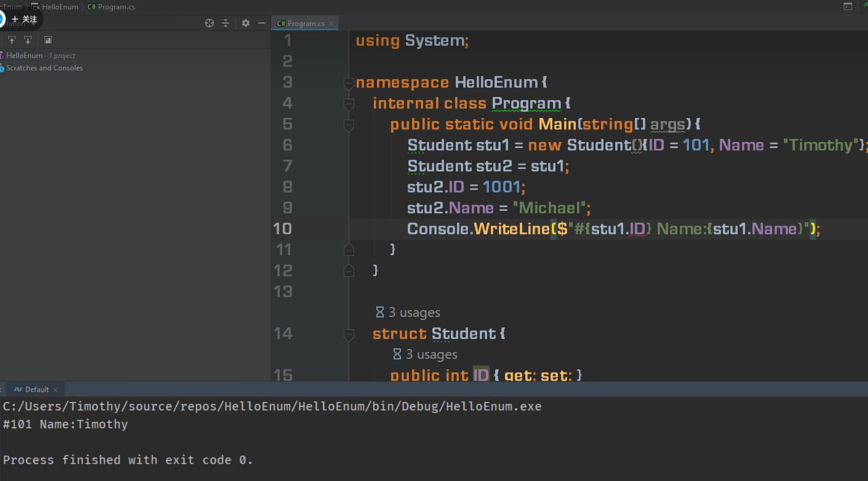
Task: Click HelloEnum project breadcrumb
Action: click(x=60, y=7)
